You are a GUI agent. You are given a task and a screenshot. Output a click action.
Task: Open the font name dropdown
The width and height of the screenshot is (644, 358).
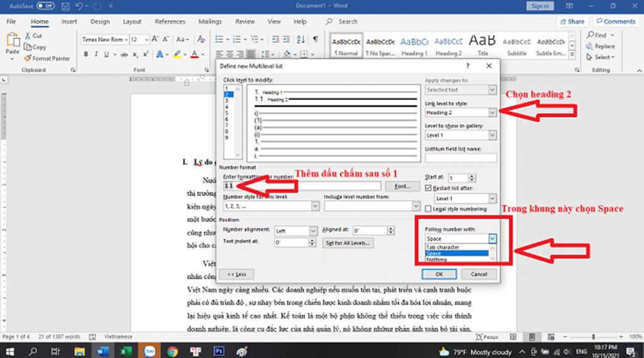126,40
